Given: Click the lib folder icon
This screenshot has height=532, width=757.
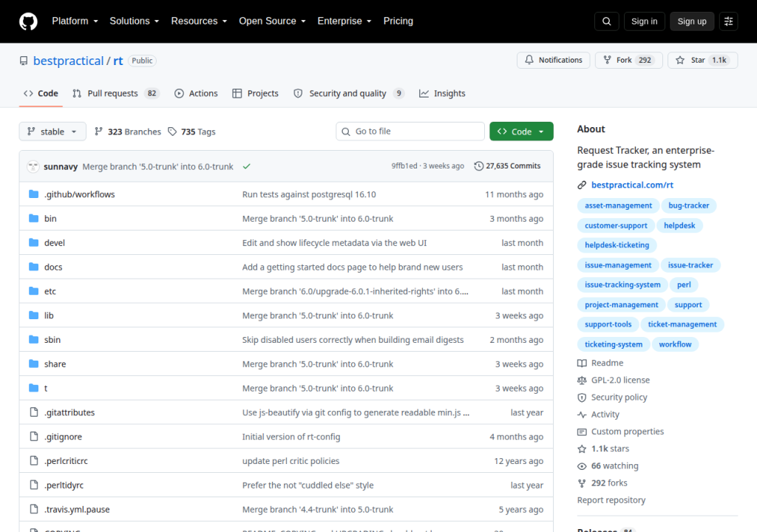Looking at the screenshot, I should pos(33,315).
